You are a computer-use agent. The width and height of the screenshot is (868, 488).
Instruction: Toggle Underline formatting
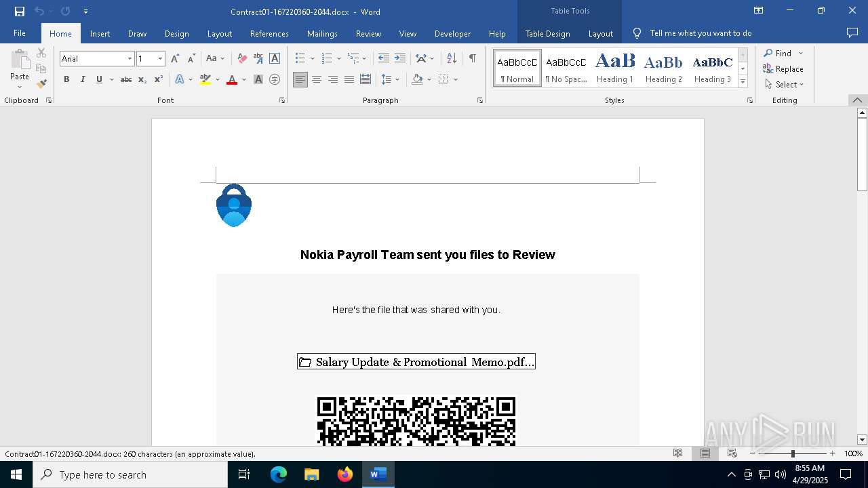tap(99, 79)
